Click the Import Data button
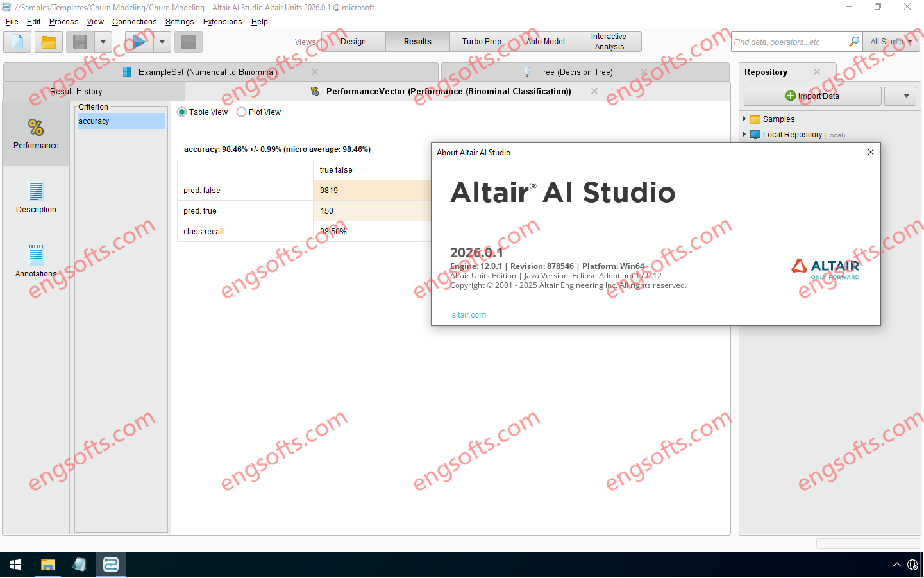Screen dimensions: 924x578 pyautogui.click(x=812, y=96)
